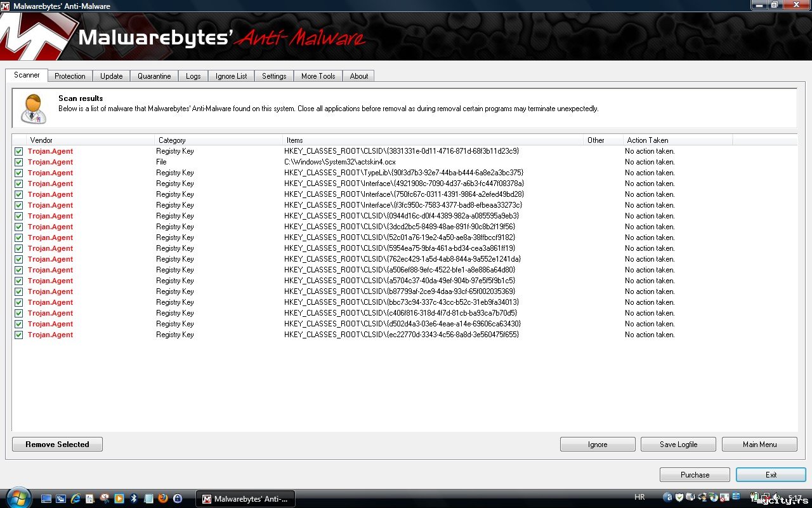Click the power plug battery tray icon
The width and height of the screenshot is (812, 508).
pyautogui.click(x=756, y=497)
